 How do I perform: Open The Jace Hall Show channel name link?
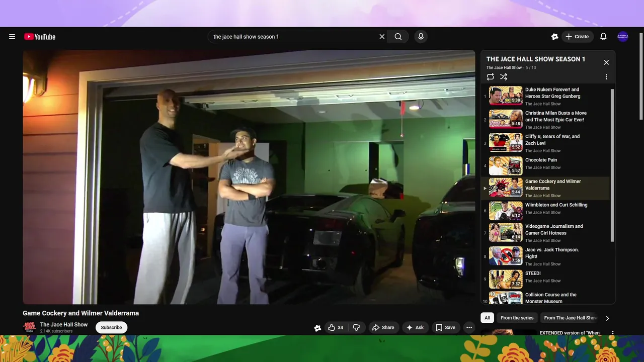[64, 325]
